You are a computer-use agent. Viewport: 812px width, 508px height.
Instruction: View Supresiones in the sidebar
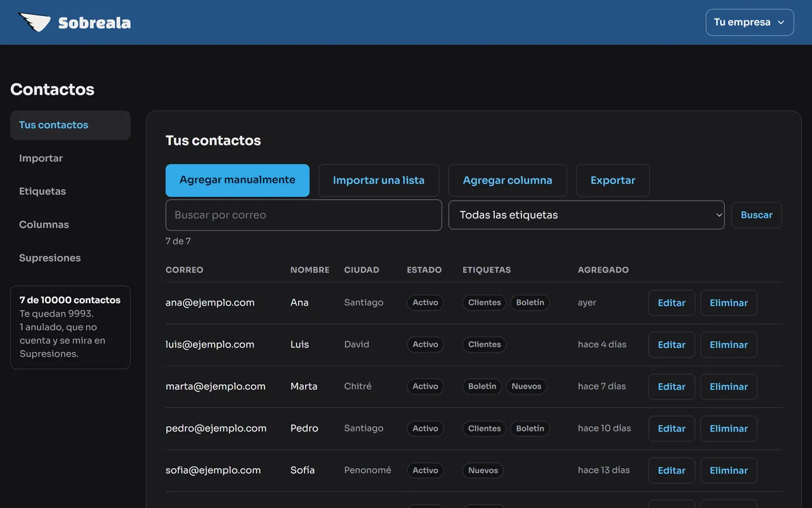tap(70, 258)
